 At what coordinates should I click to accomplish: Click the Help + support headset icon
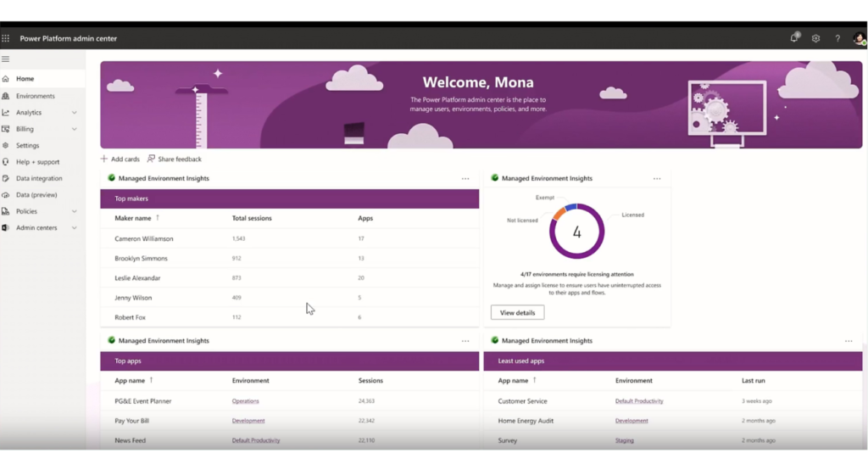tap(6, 162)
